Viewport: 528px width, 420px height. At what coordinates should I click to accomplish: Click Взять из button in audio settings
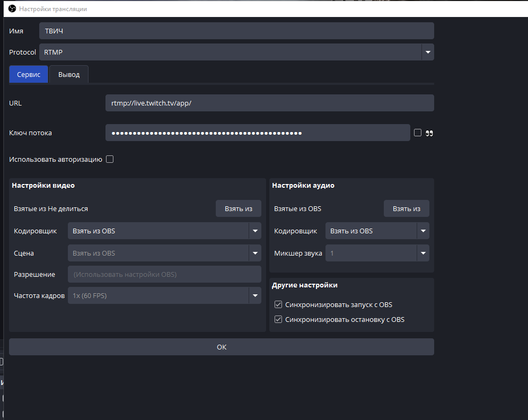[x=407, y=208]
